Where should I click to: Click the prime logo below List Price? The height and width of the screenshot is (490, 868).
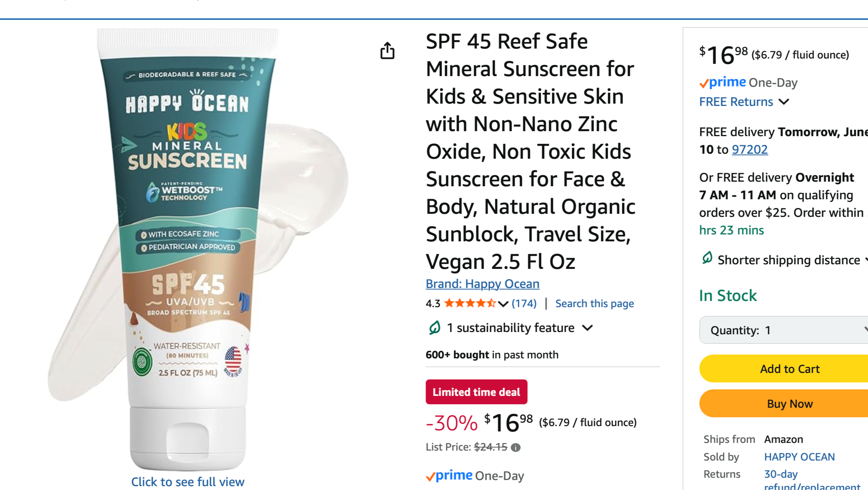449,475
